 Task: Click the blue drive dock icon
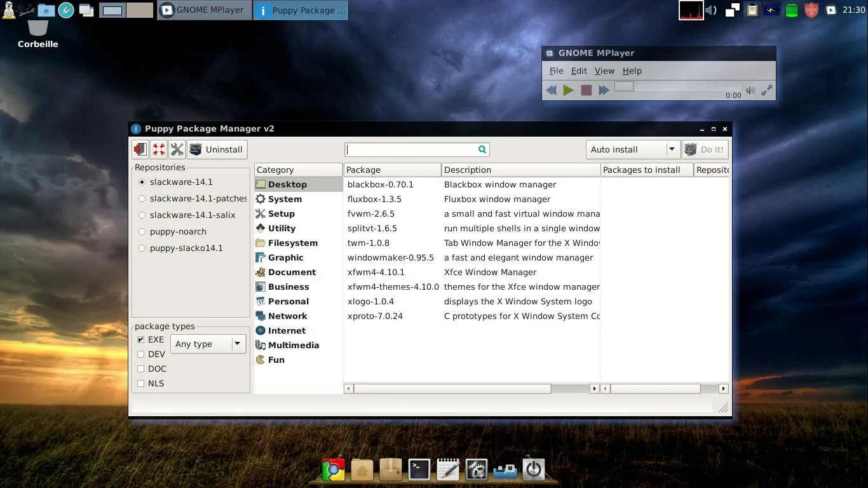(x=505, y=471)
